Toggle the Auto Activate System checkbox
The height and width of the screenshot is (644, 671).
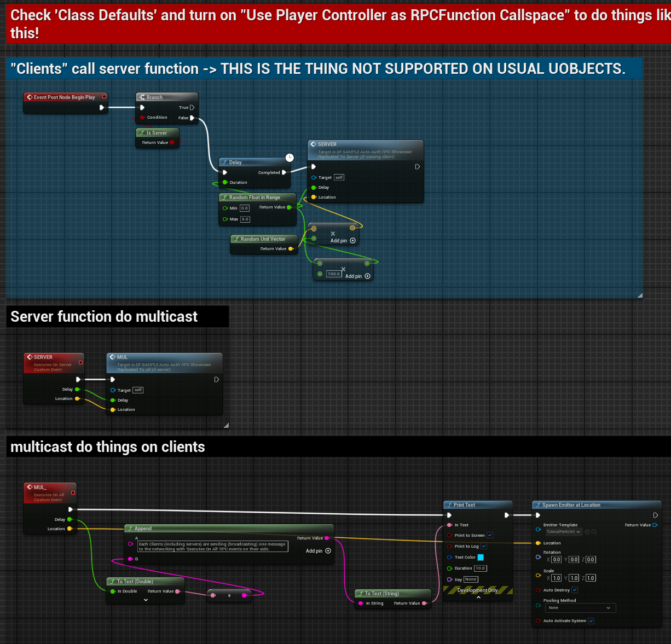click(x=591, y=620)
